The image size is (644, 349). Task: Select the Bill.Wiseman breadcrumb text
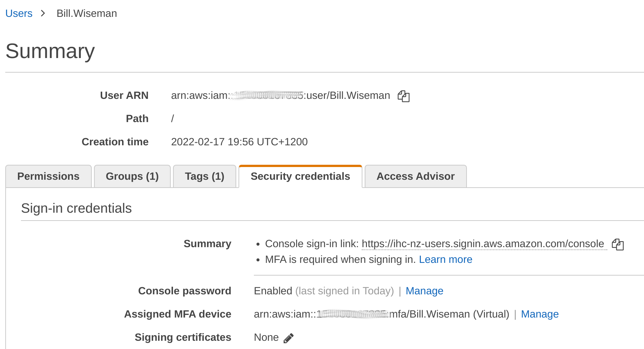87,13
